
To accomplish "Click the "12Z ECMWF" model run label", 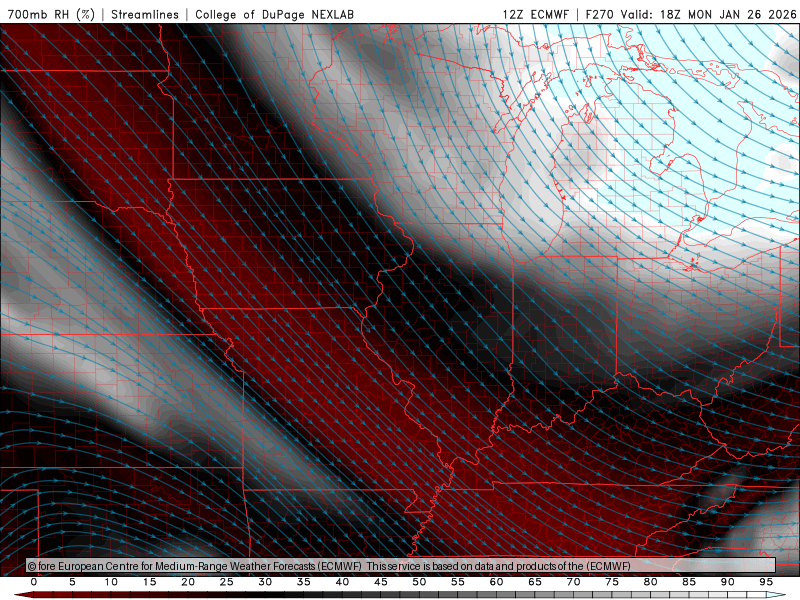I will [x=536, y=14].
